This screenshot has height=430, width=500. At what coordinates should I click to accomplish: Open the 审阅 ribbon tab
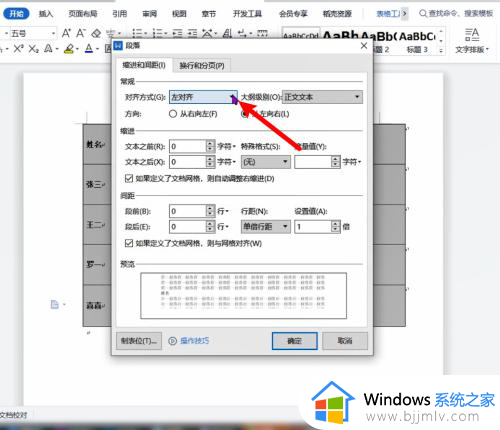(x=149, y=14)
